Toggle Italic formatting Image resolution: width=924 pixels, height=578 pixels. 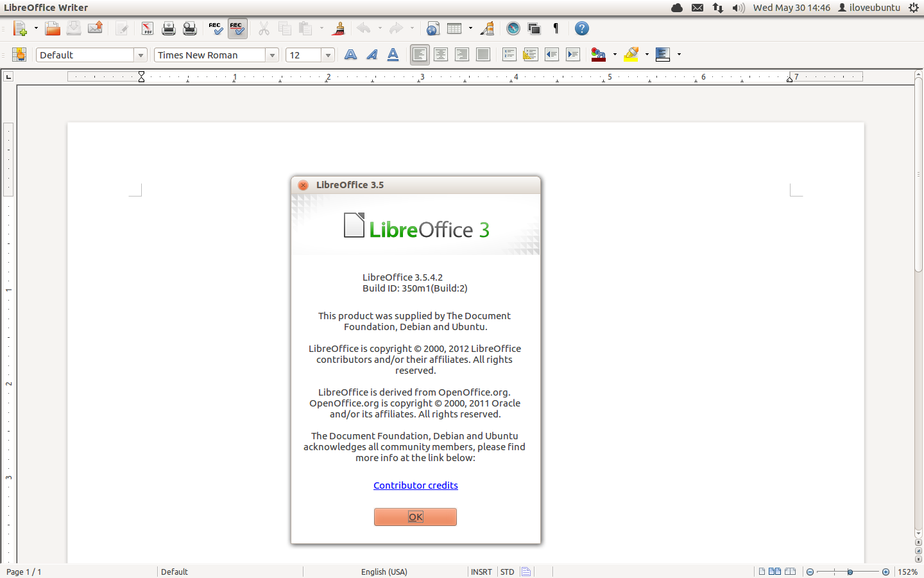click(x=372, y=55)
